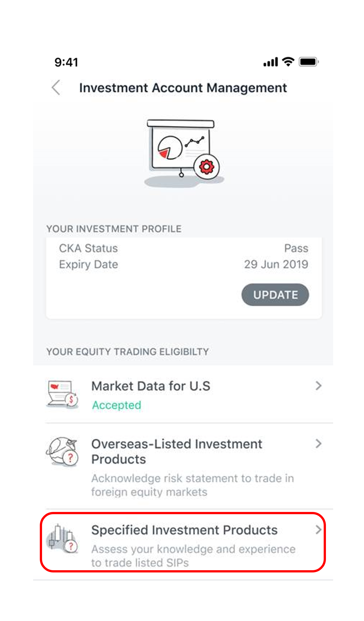The height and width of the screenshot is (621, 364).
Task: Tap the Market Data laptop icon
Action: (62, 394)
